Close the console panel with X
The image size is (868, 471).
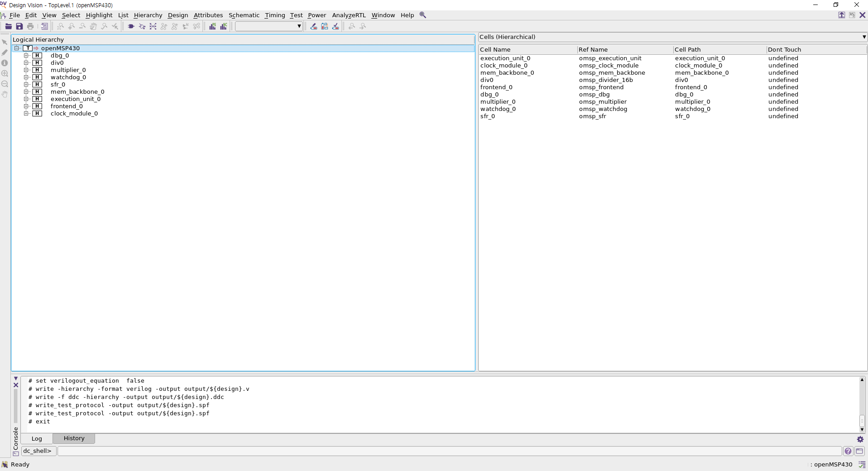[16, 385]
